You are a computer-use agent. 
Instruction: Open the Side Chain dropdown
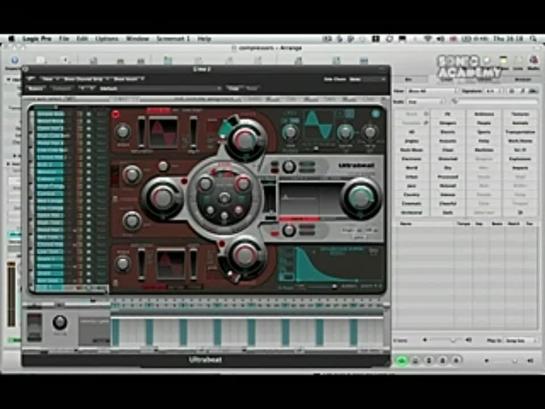click(x=368, y=79)
